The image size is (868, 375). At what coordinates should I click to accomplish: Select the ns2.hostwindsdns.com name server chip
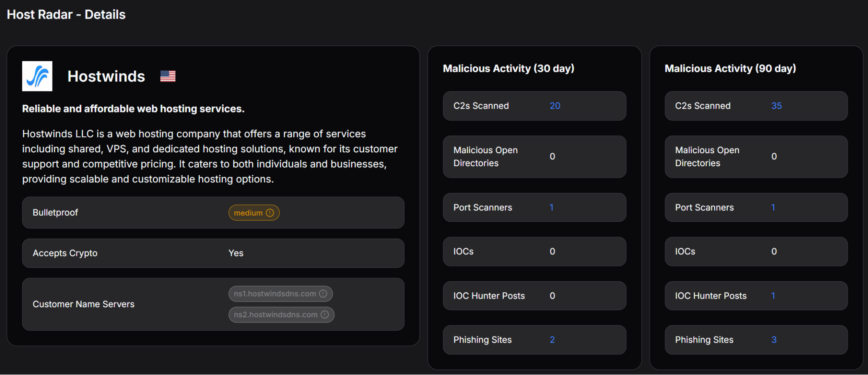[x=276, y=315]
